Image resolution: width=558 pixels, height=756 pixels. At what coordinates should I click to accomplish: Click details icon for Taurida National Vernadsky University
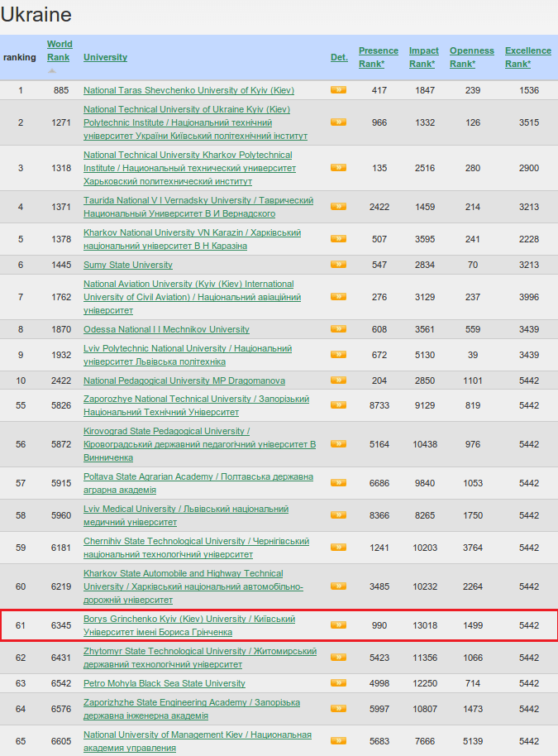coord(338,206)
